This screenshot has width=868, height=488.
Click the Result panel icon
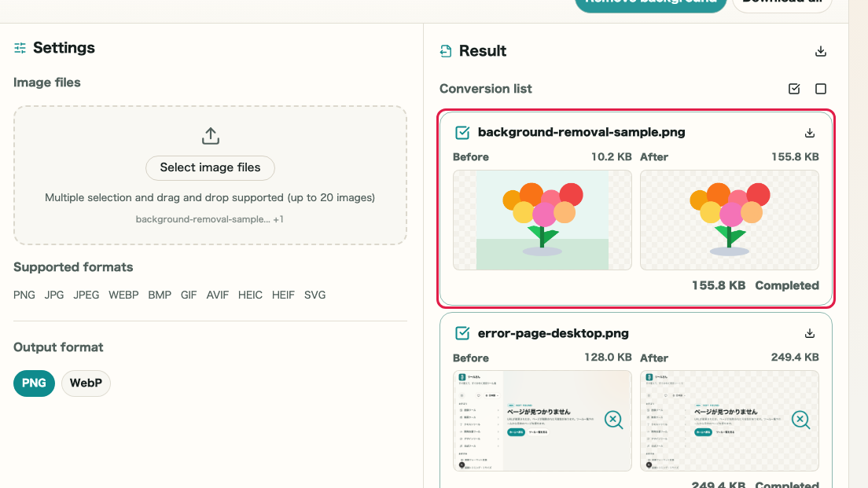click(446, 51)
